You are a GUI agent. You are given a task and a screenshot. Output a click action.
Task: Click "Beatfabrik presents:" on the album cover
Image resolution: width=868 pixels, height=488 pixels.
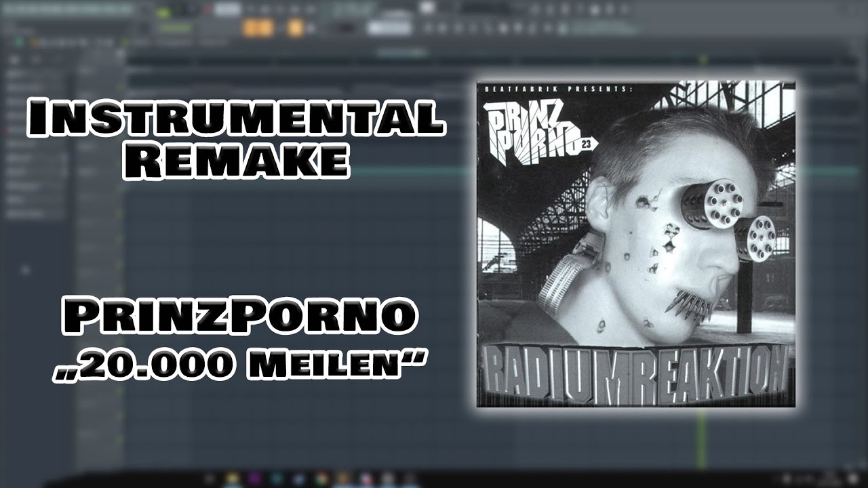point(558,89)
